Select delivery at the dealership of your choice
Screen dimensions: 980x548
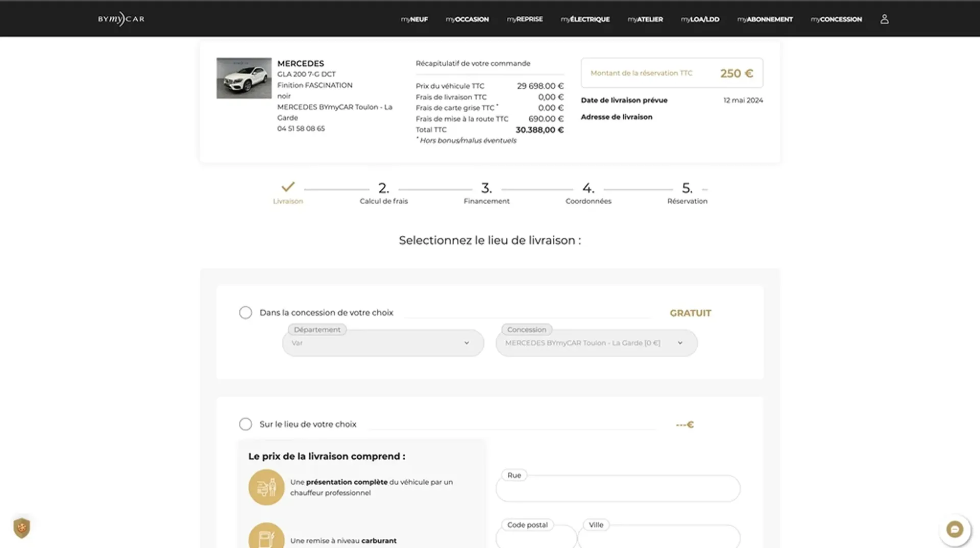pyautogui.click(x=246, y=312)
